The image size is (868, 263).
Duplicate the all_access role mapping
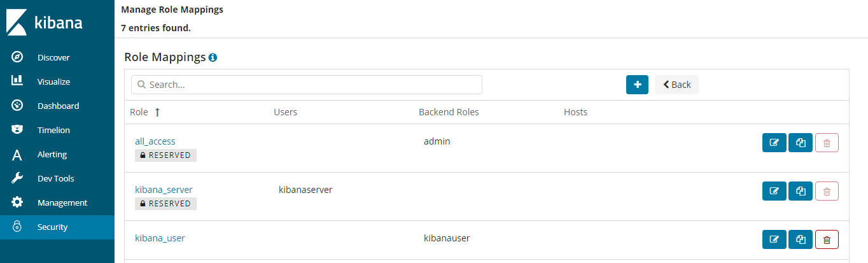pyautogui.click(x=801, y=143)
